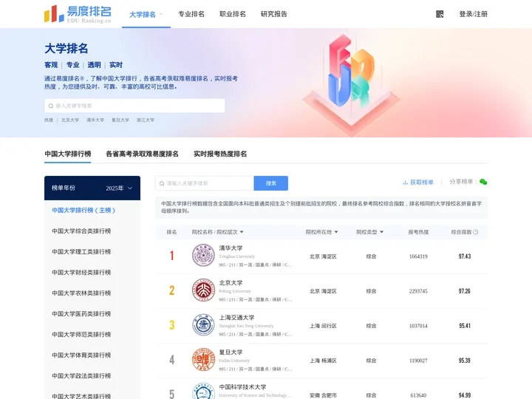Click 上海 杨浦区 location cell
532x399 pixels.
323,361
